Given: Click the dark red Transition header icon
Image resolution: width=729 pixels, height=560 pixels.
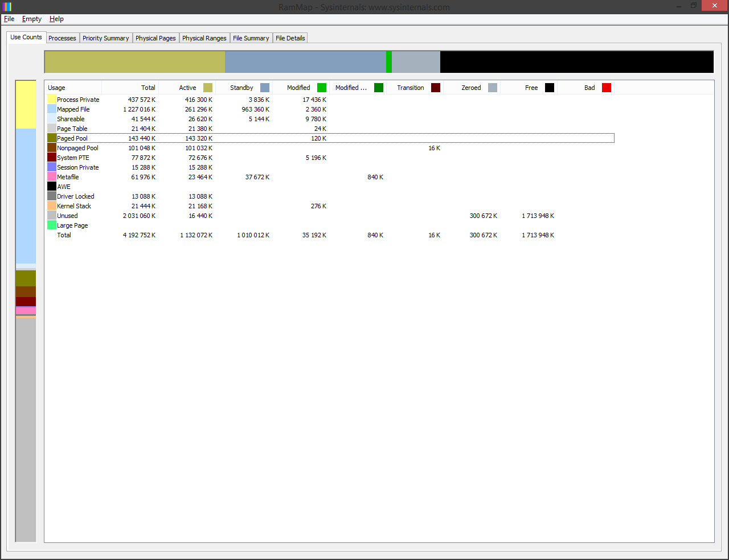Looking at the screenshot, I should point(436,88).
